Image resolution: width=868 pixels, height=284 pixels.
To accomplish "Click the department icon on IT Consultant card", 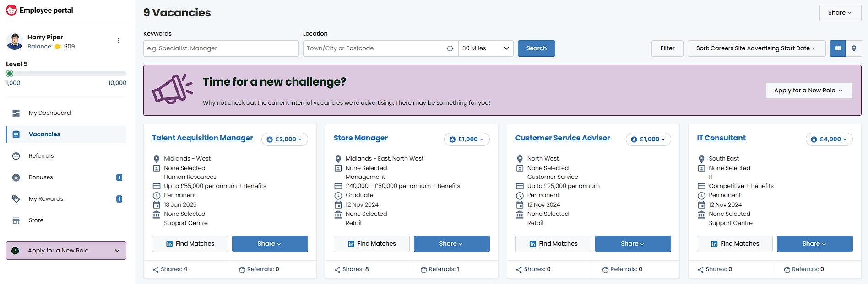I will point(701,168).
